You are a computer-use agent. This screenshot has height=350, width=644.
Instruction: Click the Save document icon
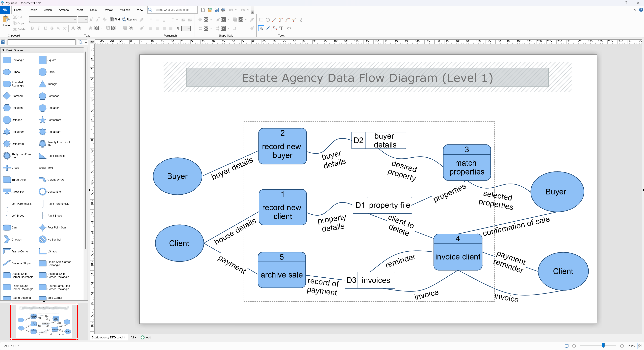(217, 10)
